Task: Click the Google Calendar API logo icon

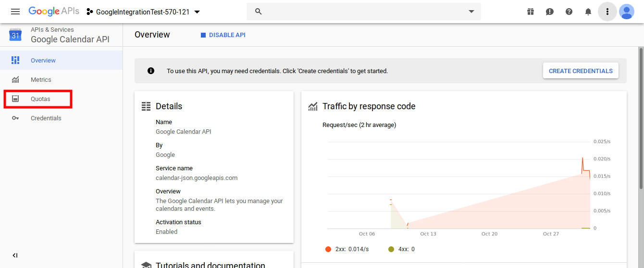Action: point(15,35)
